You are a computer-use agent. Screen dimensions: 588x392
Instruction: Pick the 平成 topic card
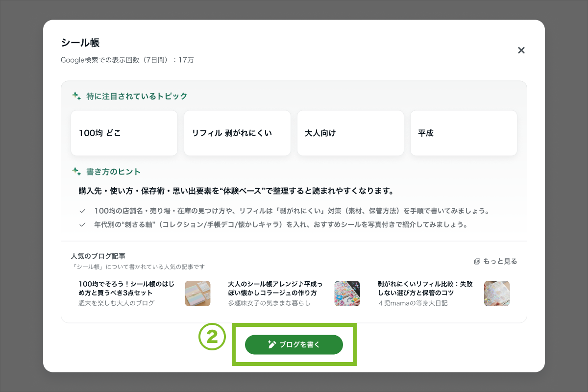tap(464, 133)
